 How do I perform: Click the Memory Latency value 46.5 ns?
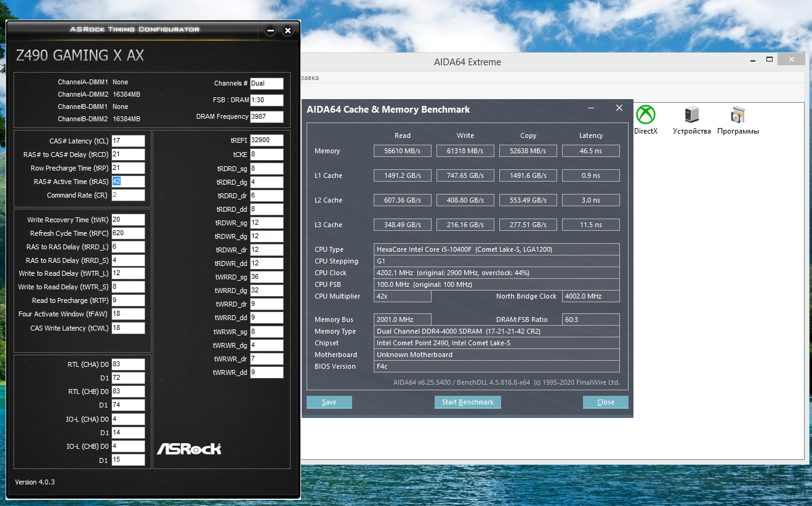[x=591, y=151]
